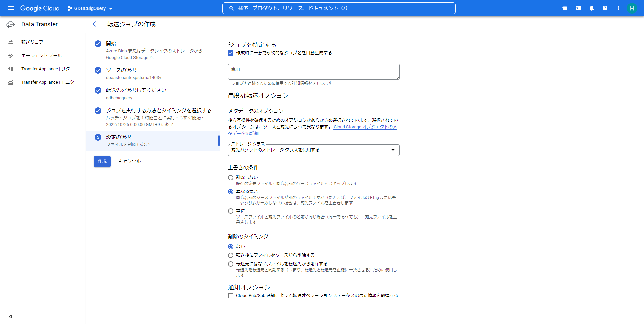Open the GDBCBigQuery project selector
Screen dimensions: 644x324
(x=90, y=8)
